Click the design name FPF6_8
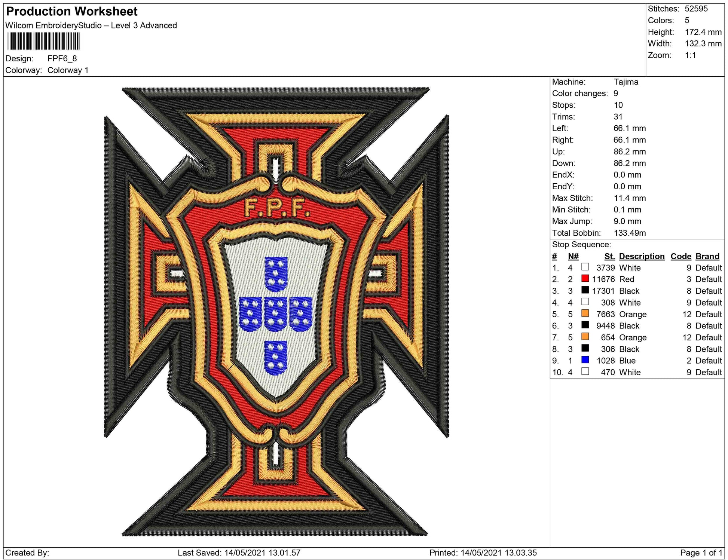The width and height of the screenshot is (728, 560). [x=62, y=58]
